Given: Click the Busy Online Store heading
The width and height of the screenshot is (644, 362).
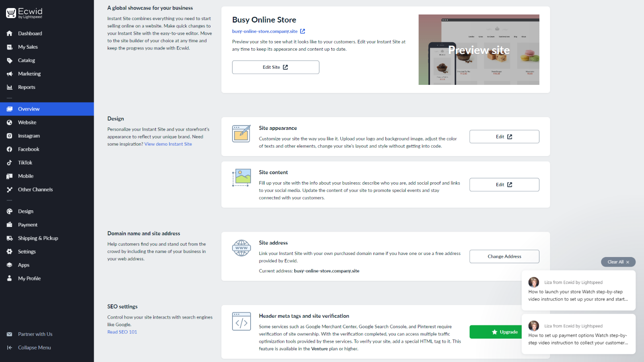Looking at the screenshot, I should (264, 20).
